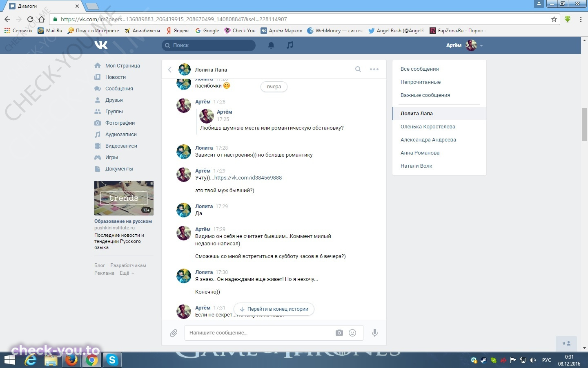Open the friends online counter widget

(566, 343)
